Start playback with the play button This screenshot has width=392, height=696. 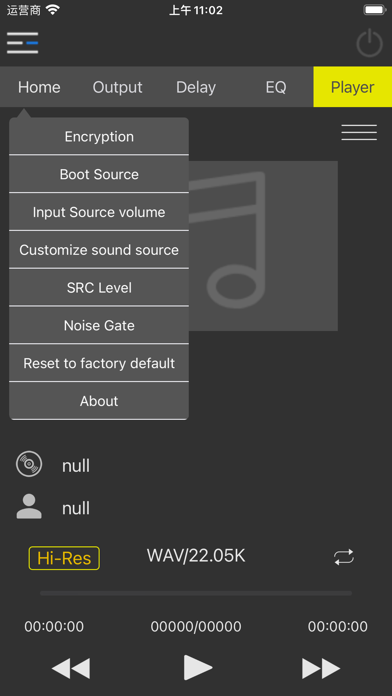(198, 668)
